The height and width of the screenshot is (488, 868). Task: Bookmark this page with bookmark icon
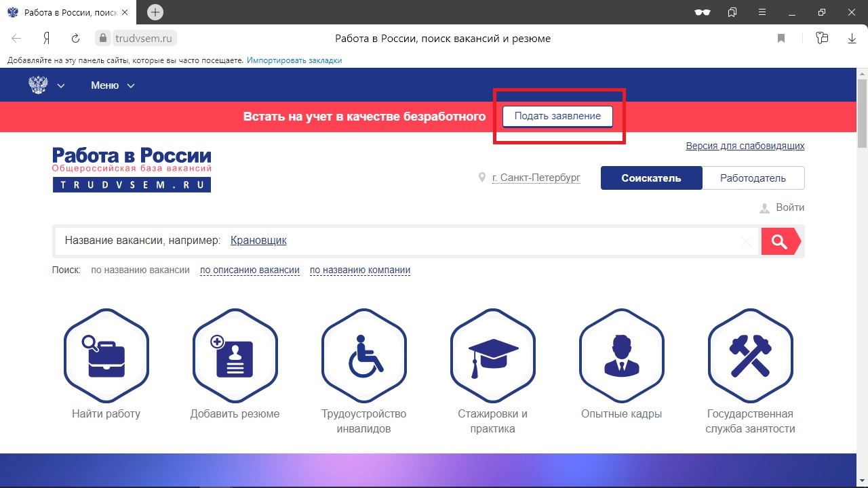(781, 39)
